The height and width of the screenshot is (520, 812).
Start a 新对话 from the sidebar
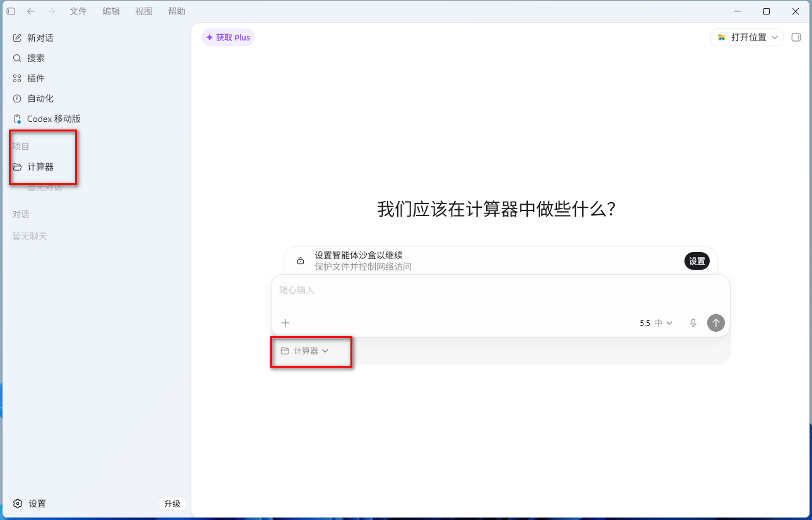[x=96, y=38]
